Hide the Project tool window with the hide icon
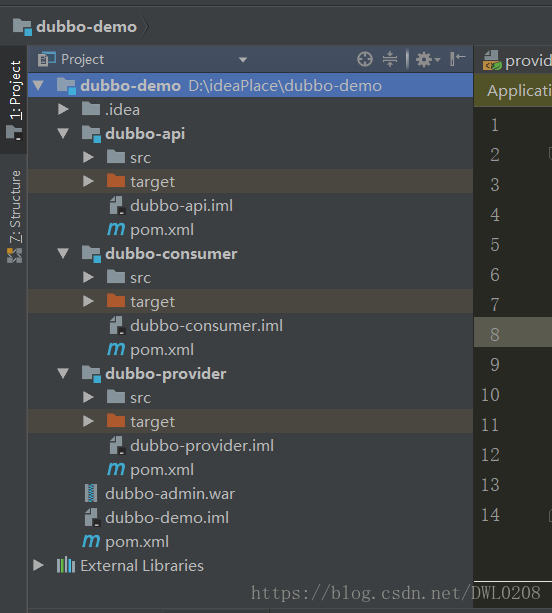 [457, 59]
